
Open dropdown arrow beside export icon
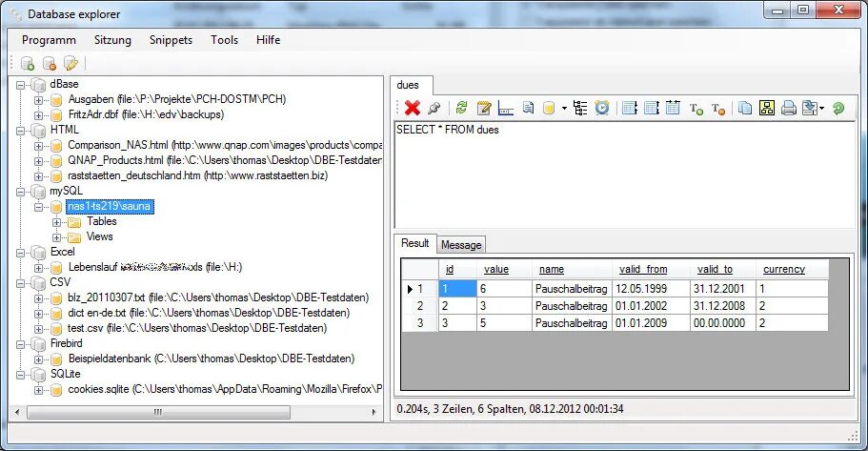coord(822,108)
